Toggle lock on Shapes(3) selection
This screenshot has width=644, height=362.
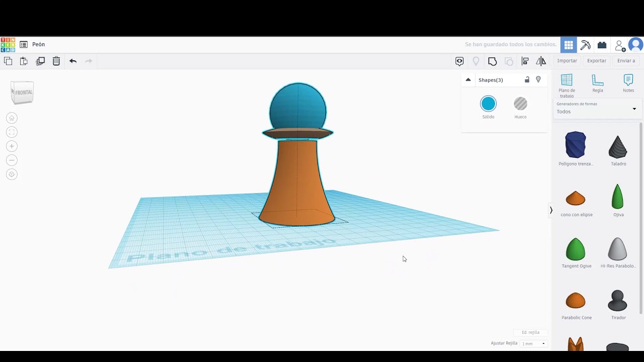[x=527, y=79]
